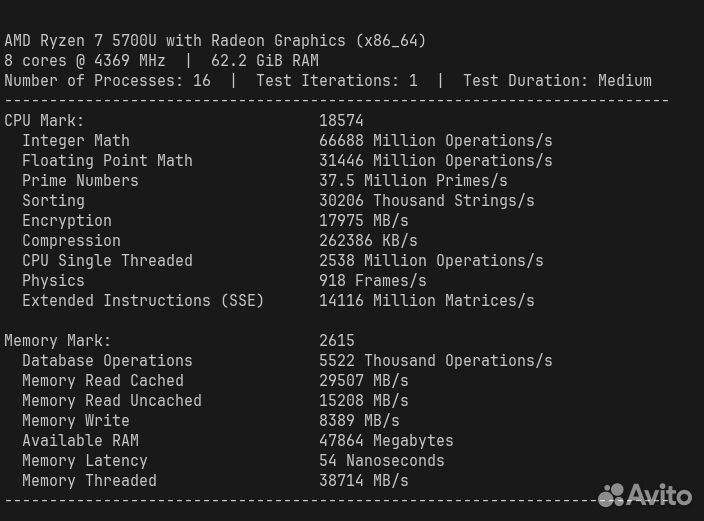Image resolution: width=704 pixels, height=521 pixels.
Task: Click the Memory Mark score 2615
Action: click(337, 340)
